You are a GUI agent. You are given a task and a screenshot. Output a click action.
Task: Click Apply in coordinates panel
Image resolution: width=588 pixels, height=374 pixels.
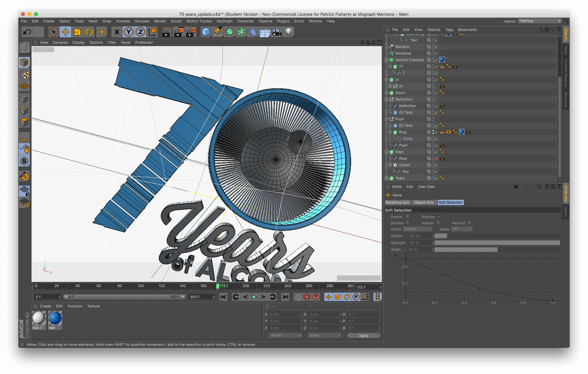click(364, 336)
